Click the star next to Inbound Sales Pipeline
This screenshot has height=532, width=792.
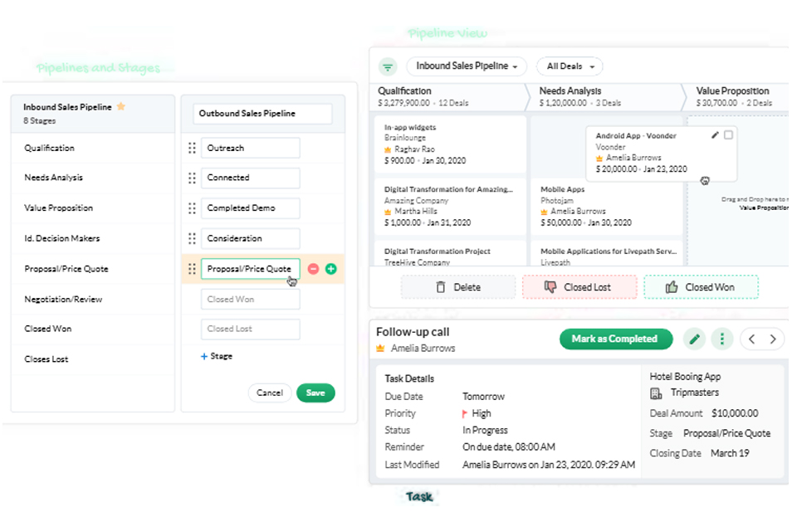click(121, 106)
